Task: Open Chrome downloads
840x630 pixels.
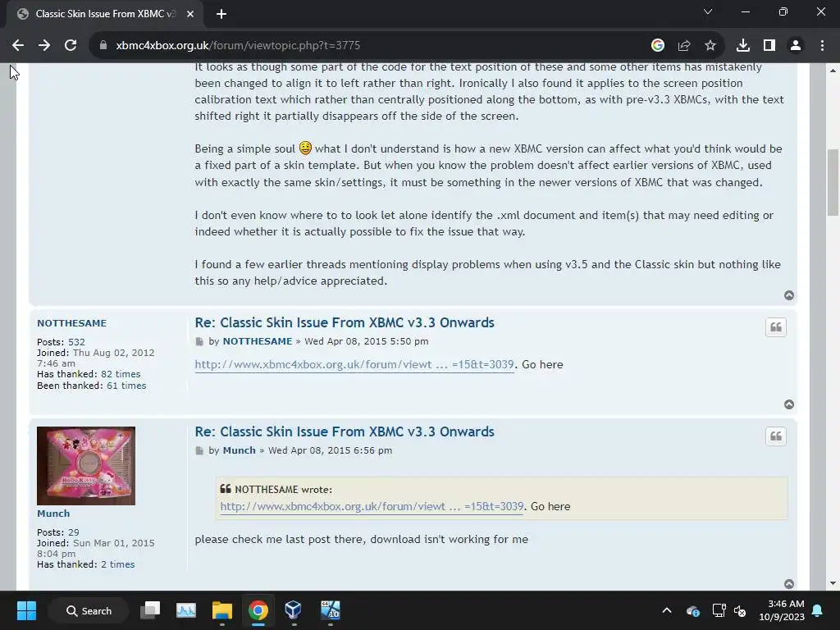Action: click(742, 46)
